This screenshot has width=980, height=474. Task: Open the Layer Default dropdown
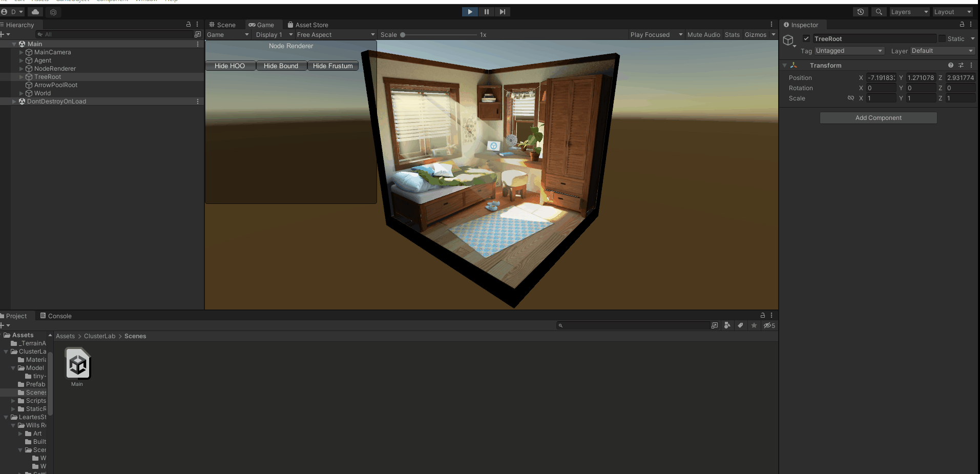point(942,51)
